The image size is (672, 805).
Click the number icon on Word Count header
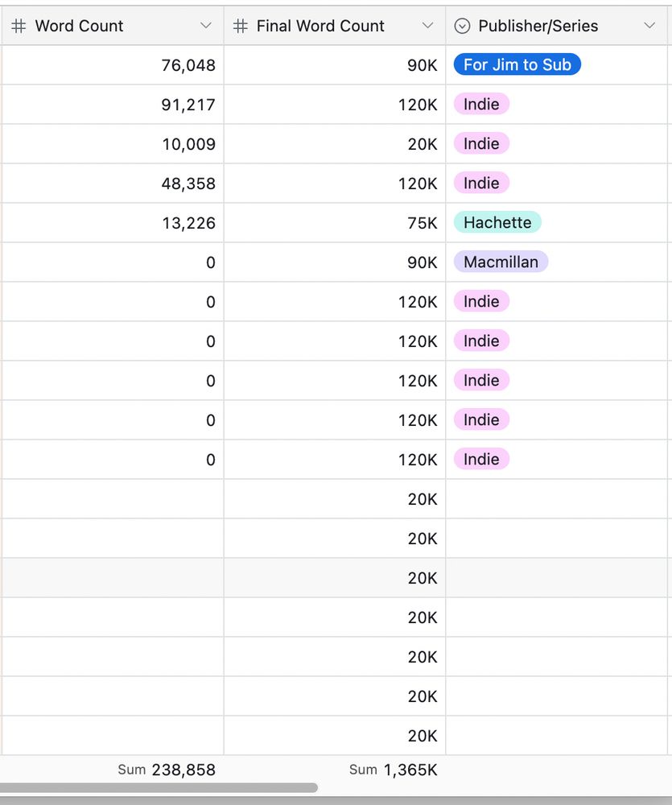point(18,25)
